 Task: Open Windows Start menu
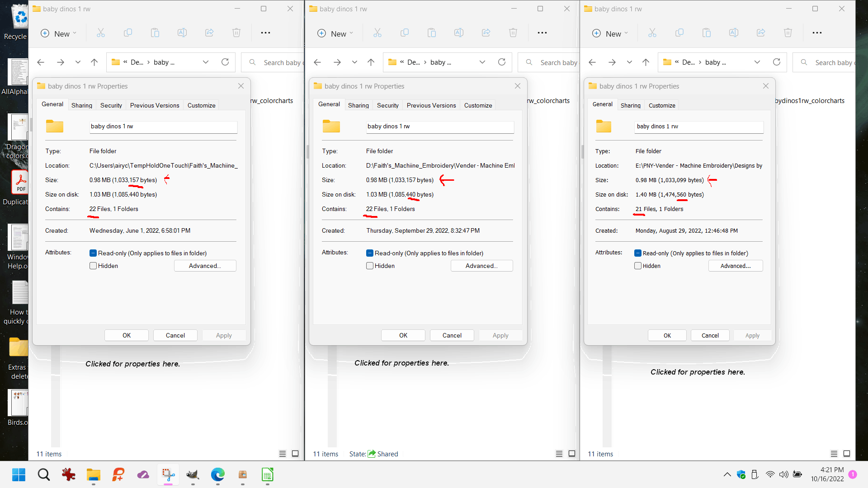tap(19, 474)
